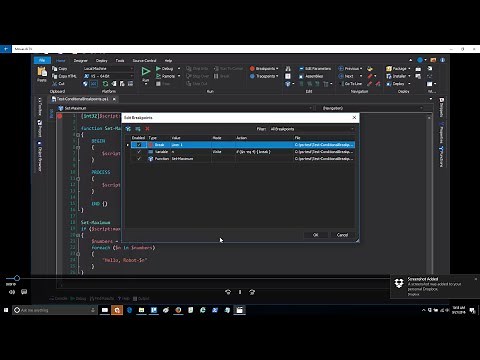Open the File menu tab
The image size is (480, 360).
tap(42, 60)
